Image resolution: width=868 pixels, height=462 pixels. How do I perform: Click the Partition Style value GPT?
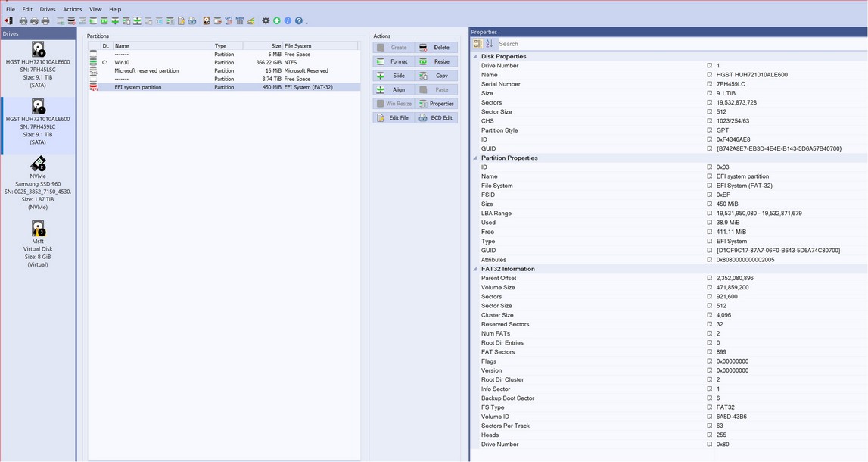pyautogui.click(x=723, y=130)
